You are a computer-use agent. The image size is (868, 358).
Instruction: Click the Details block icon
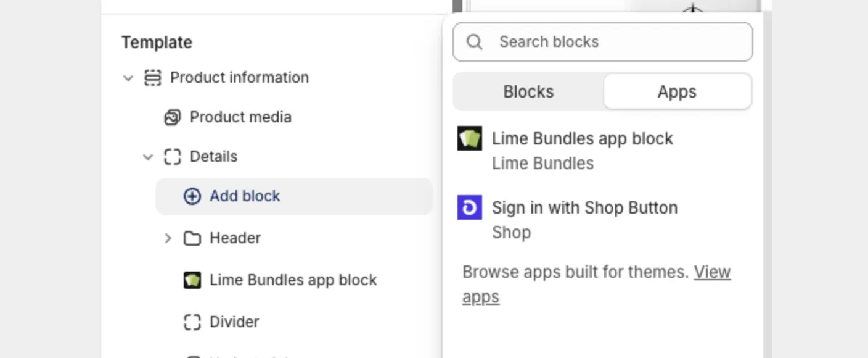[x=173, y=157]
